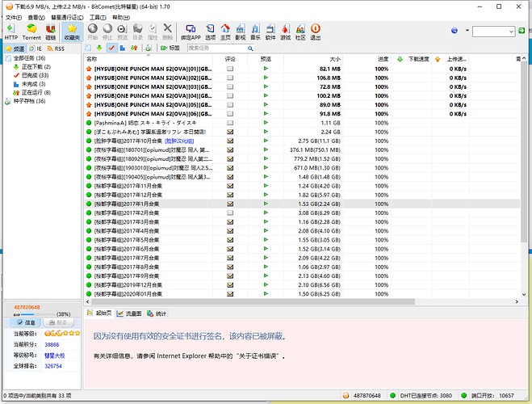Go to 主页 home page icon
The image size is (532, 404).
pyautogui.click(x=225, y=32)
